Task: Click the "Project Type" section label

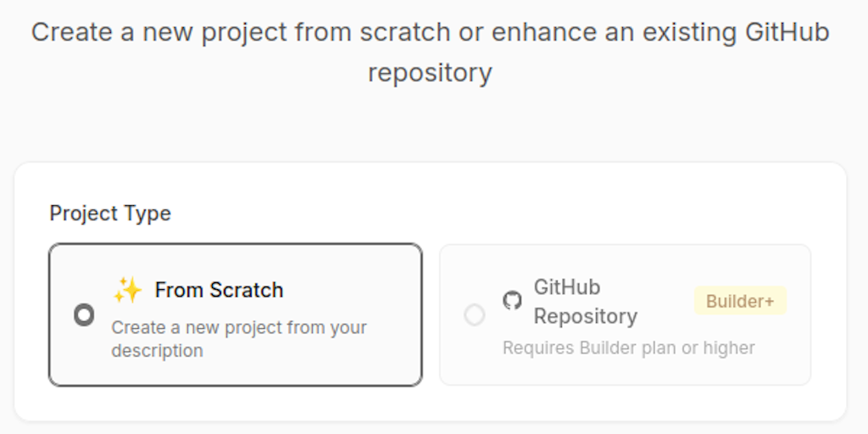Action: coord(110,213)
